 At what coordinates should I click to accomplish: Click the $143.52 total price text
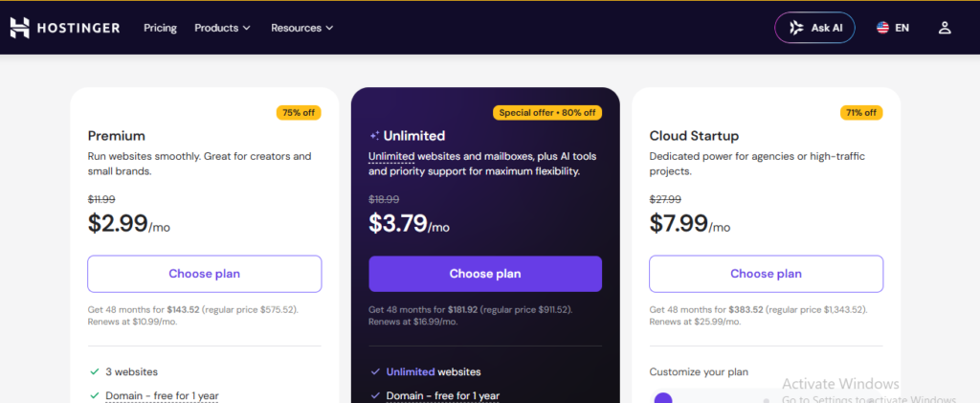tap(183, 309)
